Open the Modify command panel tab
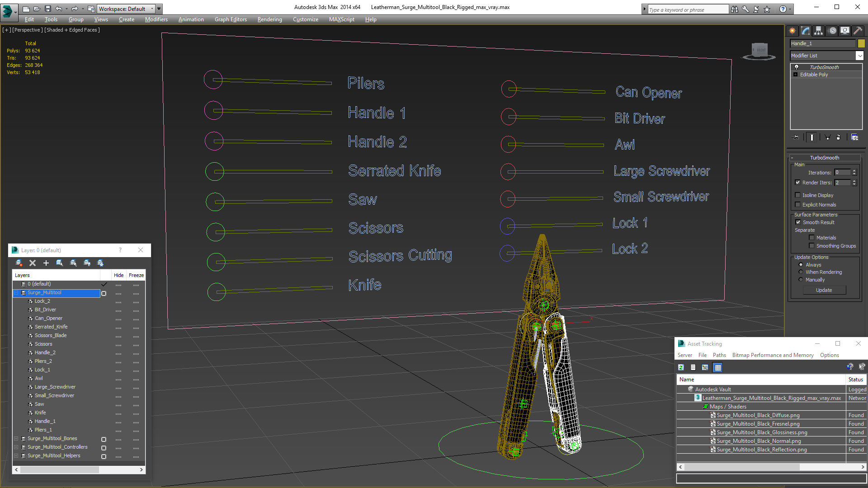868x488 pixels. point(806,31)
